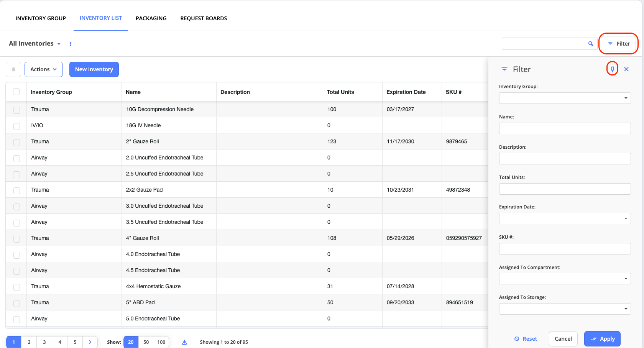The width and height of the screenshot is (644, 348).
Task: Go to page 2
Action: (x=29, y=342)
